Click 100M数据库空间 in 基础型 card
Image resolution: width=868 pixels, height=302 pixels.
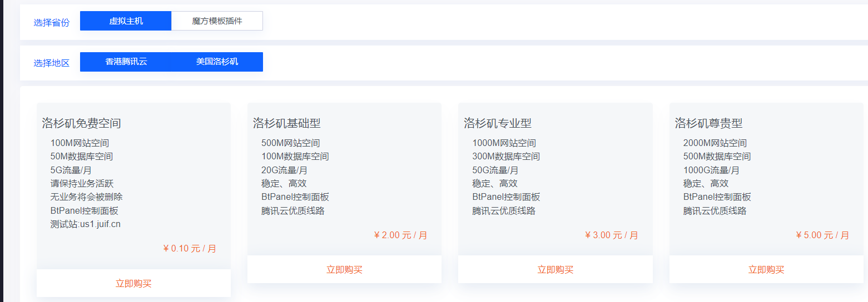295,157
